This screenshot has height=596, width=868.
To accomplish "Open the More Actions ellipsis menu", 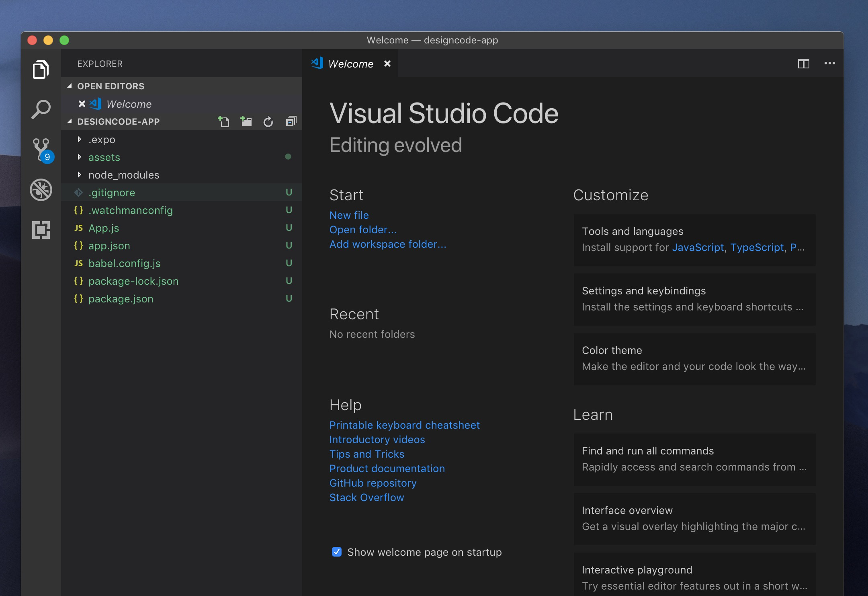I will [x=829, y=63].
